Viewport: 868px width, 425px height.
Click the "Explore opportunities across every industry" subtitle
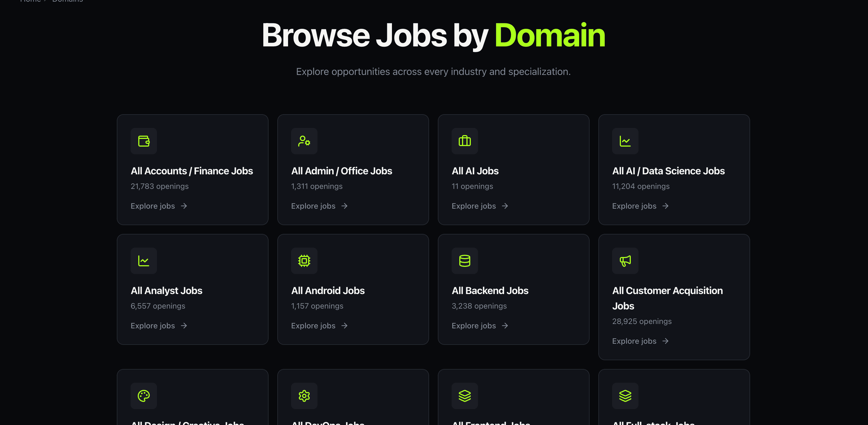pyautogui.click(x=433, y=72)
